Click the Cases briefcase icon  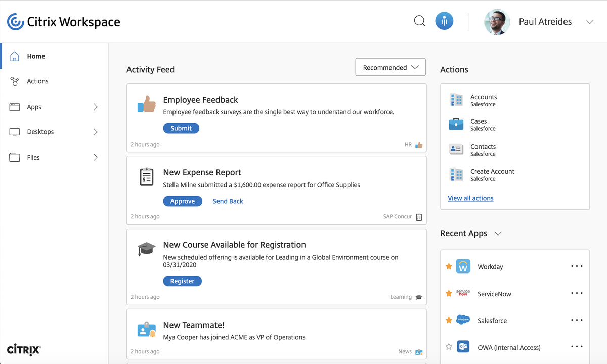456,124
